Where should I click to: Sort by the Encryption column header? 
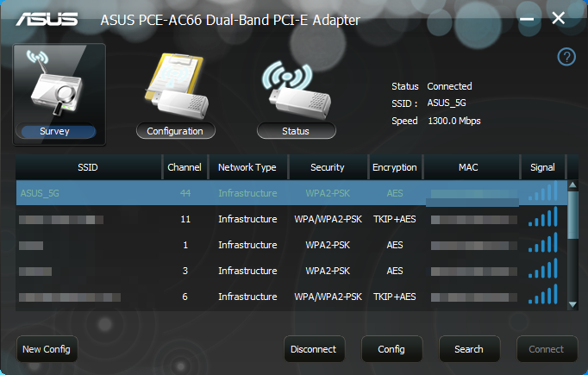395,167
